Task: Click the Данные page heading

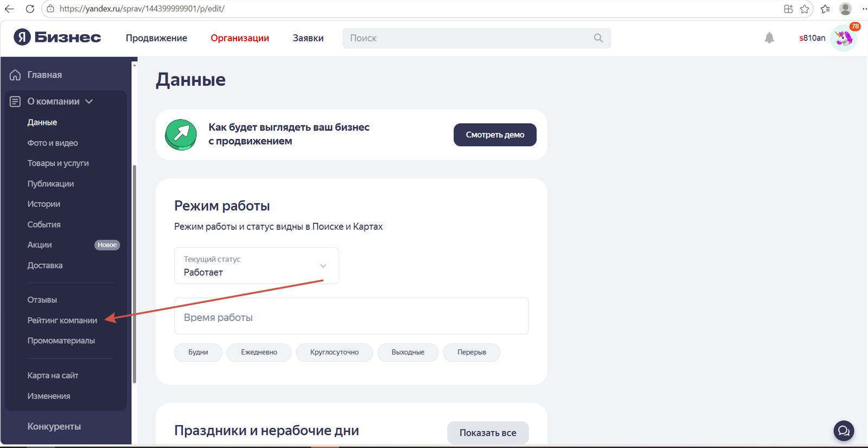Action: [x=190, y=80]
